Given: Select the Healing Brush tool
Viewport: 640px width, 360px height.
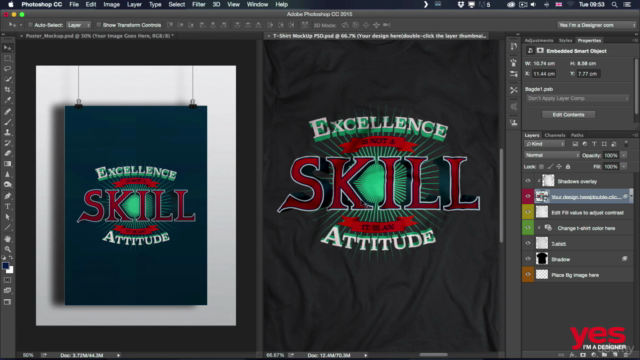Looking at the screenshot, I should (x=7, y=111).
